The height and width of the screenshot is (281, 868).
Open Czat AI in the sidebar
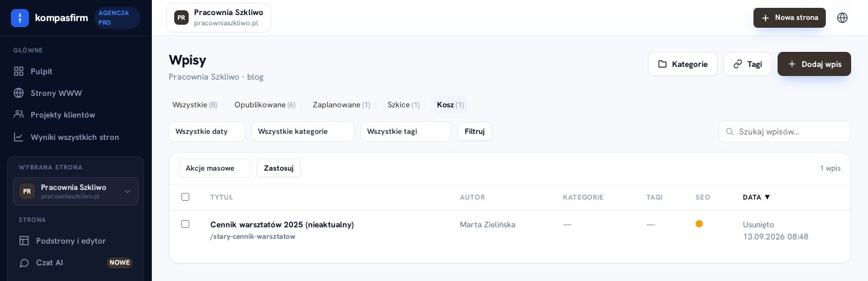tap(76, 263)
